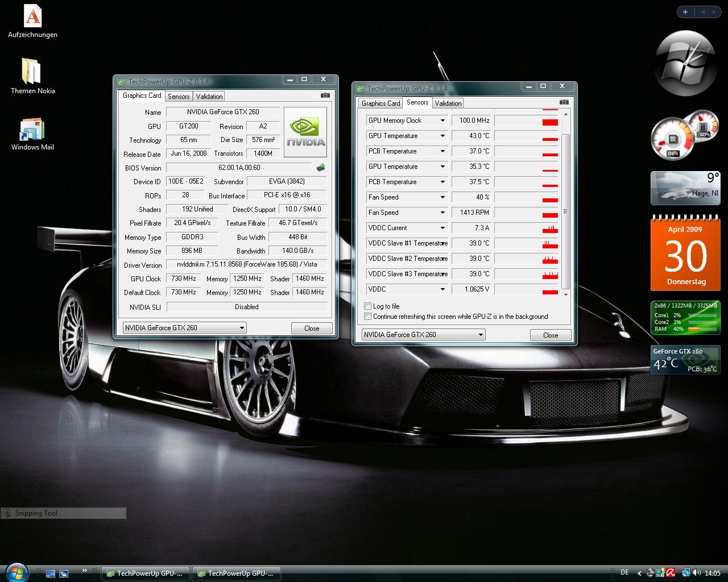Click the network tray icon

tap(686, 573)
